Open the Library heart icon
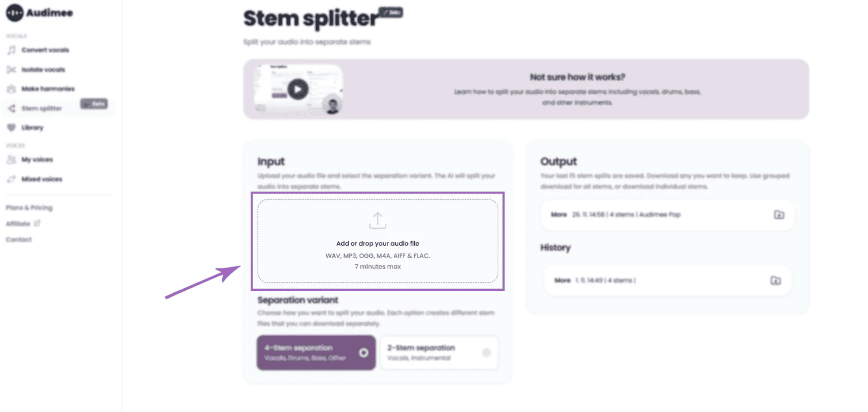This screenshot has height=412, width=868. [x=11, y=127]
